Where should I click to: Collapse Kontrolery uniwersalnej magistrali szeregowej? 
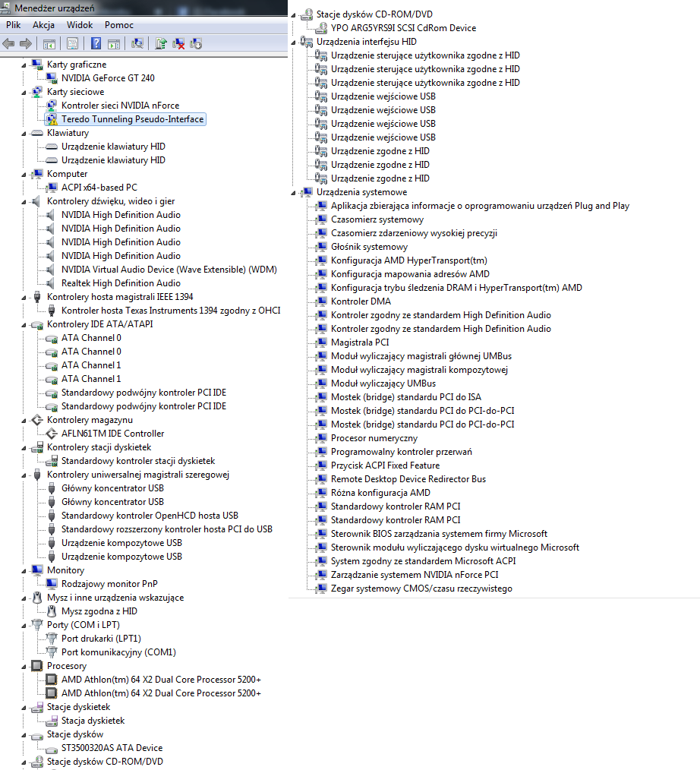[x=24, y=475]
